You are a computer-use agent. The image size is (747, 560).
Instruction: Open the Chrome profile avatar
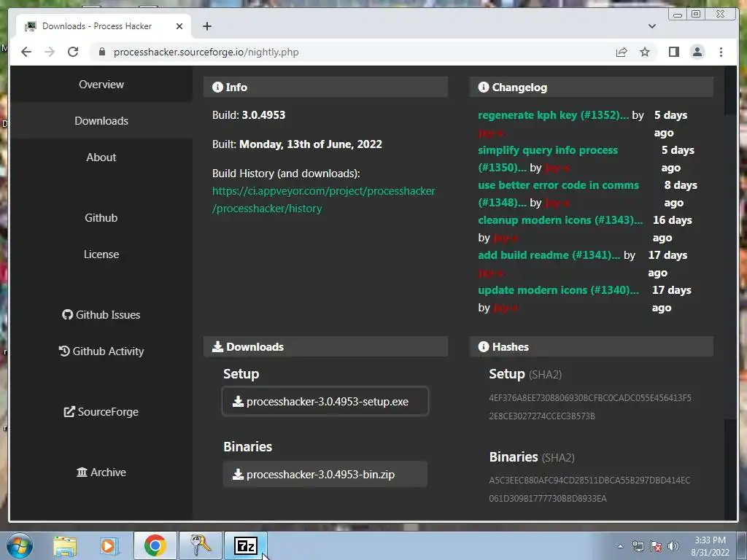(x=697, y=52)
